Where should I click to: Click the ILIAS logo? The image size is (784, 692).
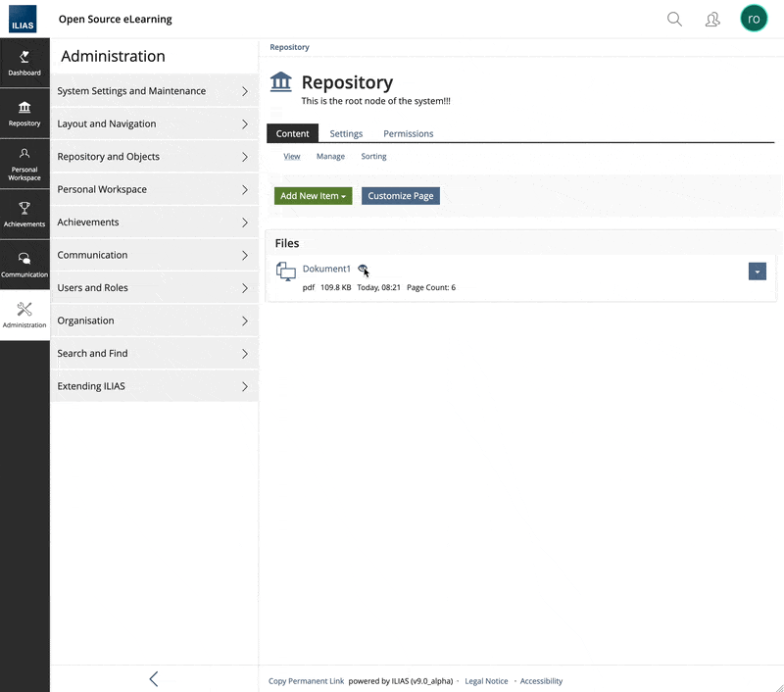pyautogui.click(x=24, y=20)
